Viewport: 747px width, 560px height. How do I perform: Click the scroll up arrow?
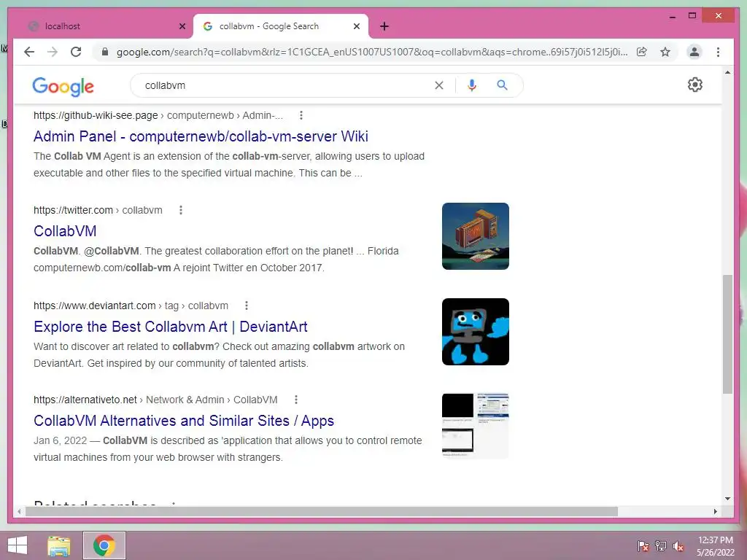pyautogui.click(x=727, y=72)
